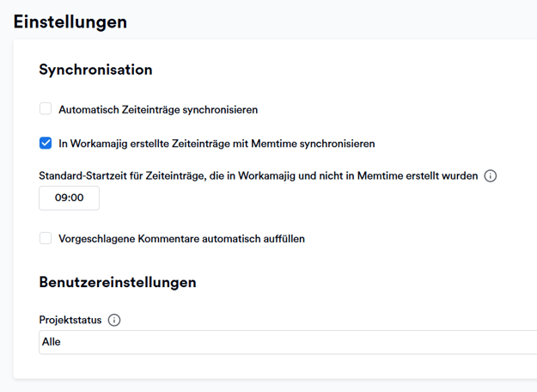Select the 'Alle' value in Projektstatus

pyautogui.click(x=52, y=342)
